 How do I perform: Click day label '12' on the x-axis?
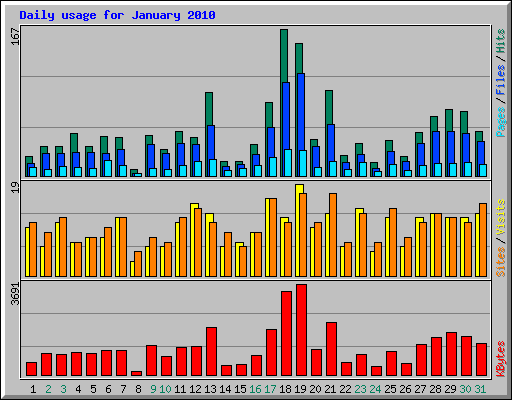[195, 389]
